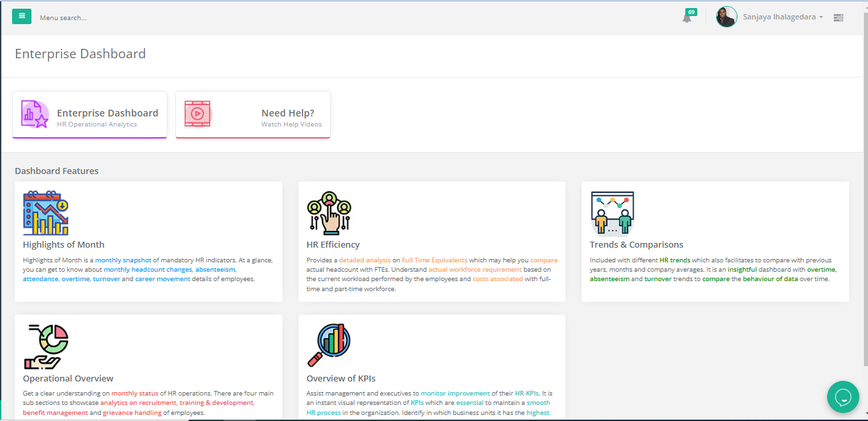Click the Dashboard Features section label
The height and width of the screenshot is (421, 868).
57,171
